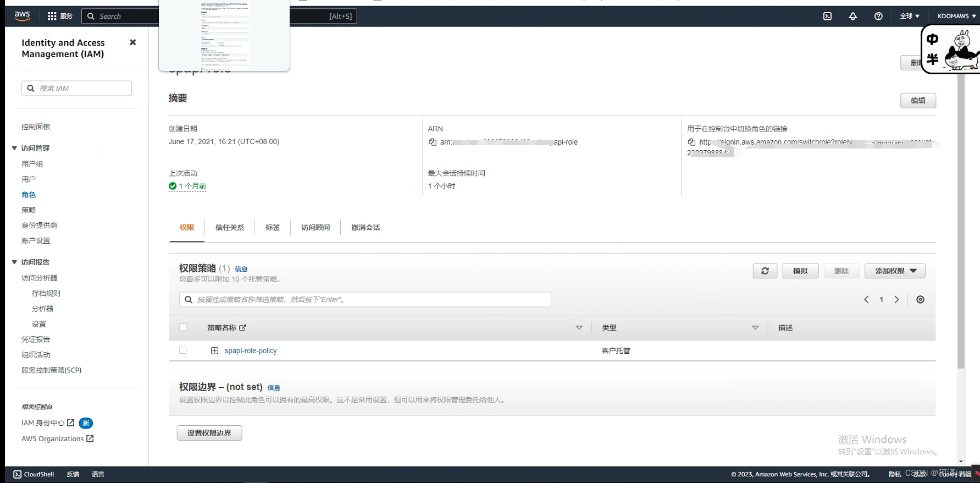Viewport: 980px width, 483px height.
Task: Open Account settings in the sidebar
Action: pos(36,241)
